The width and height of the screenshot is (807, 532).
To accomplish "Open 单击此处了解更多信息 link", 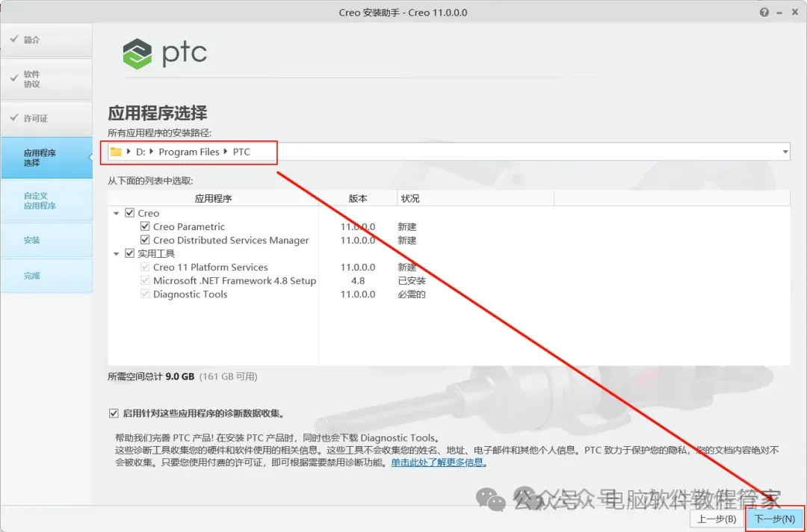I will pos(437,462).
